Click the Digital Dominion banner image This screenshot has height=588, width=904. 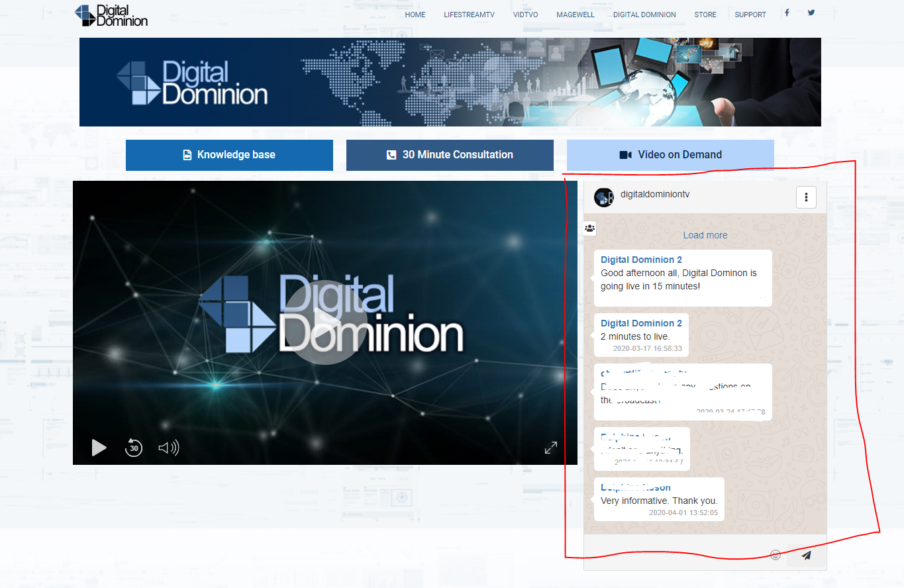pos(450,82)
